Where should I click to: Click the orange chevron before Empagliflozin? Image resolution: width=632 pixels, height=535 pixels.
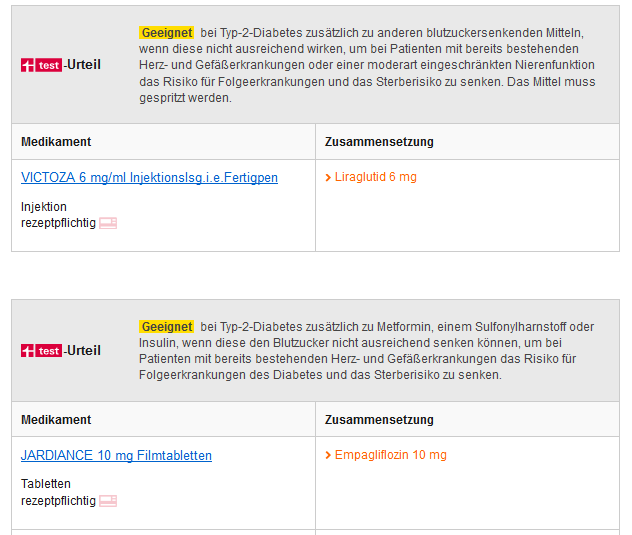coord(328,455)
